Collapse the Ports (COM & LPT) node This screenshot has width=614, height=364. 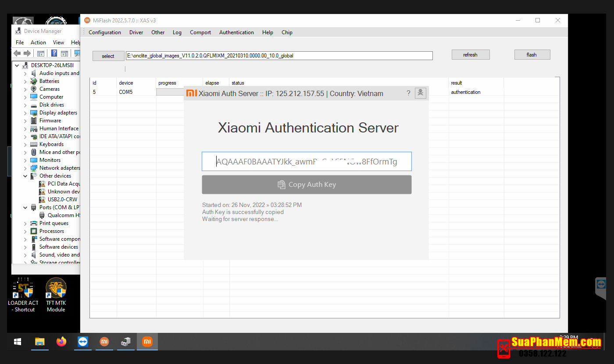click(25, 207)
